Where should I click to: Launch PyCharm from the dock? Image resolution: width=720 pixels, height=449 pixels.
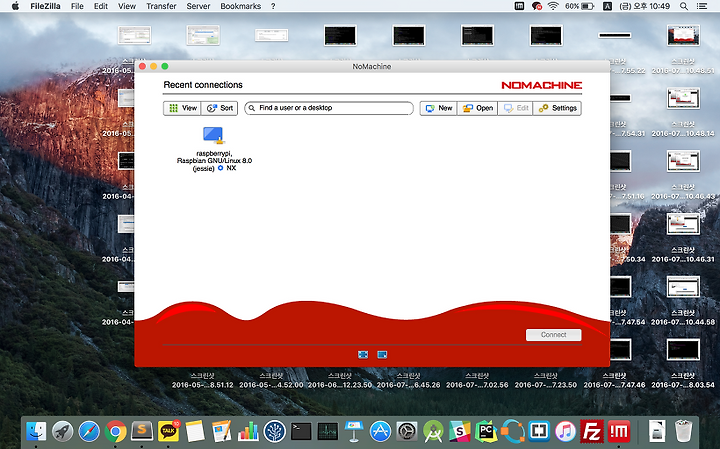tap(486, 432)
